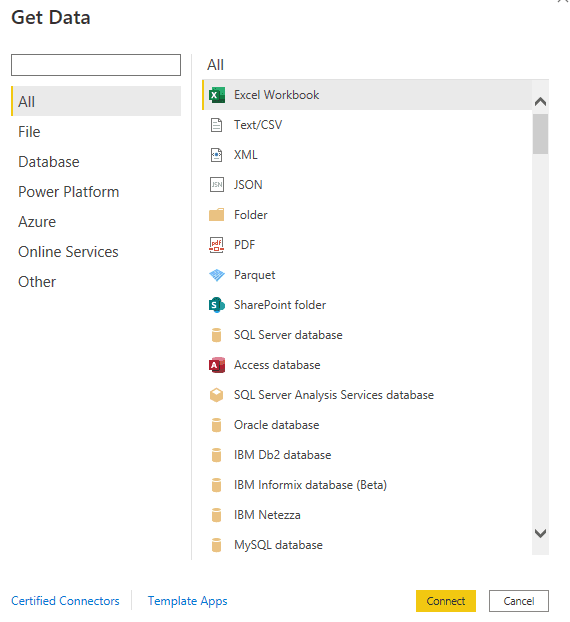Switch to the File category
Screen dimensions: 570x622
tap(96, 132)
